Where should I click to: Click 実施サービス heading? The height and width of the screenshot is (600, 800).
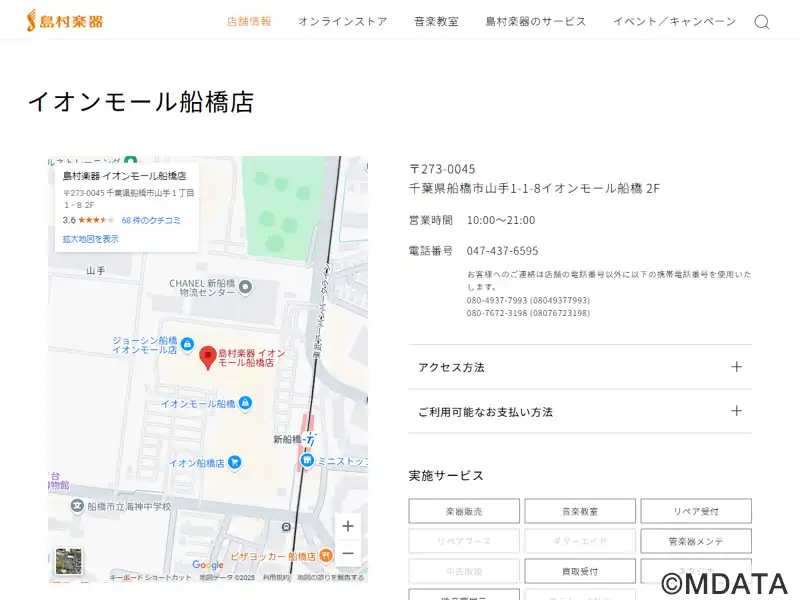[446, 476]
